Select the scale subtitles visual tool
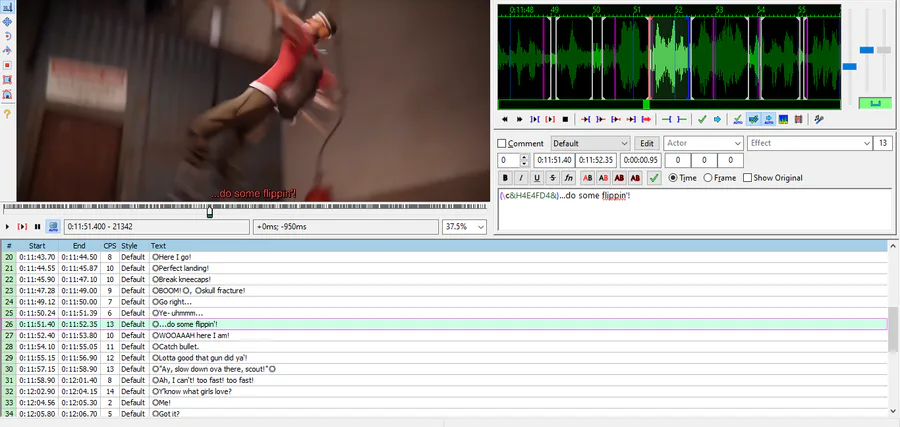The image size is (900, 427). [7, 65]
